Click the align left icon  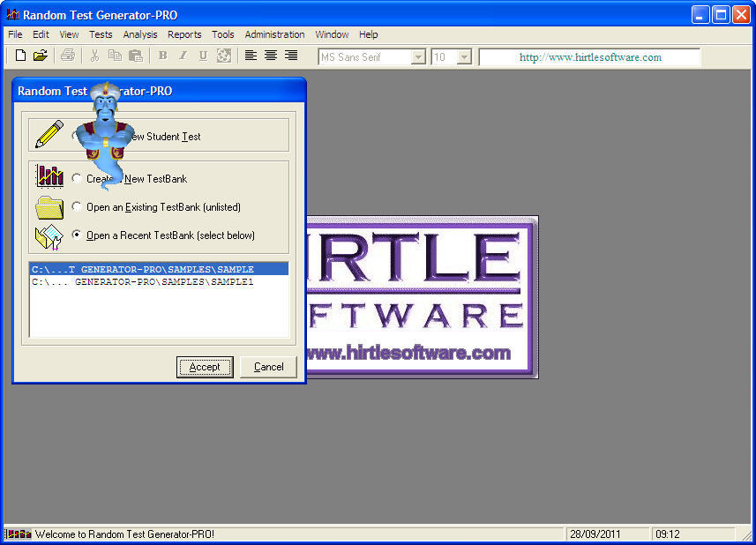(251, 56)
